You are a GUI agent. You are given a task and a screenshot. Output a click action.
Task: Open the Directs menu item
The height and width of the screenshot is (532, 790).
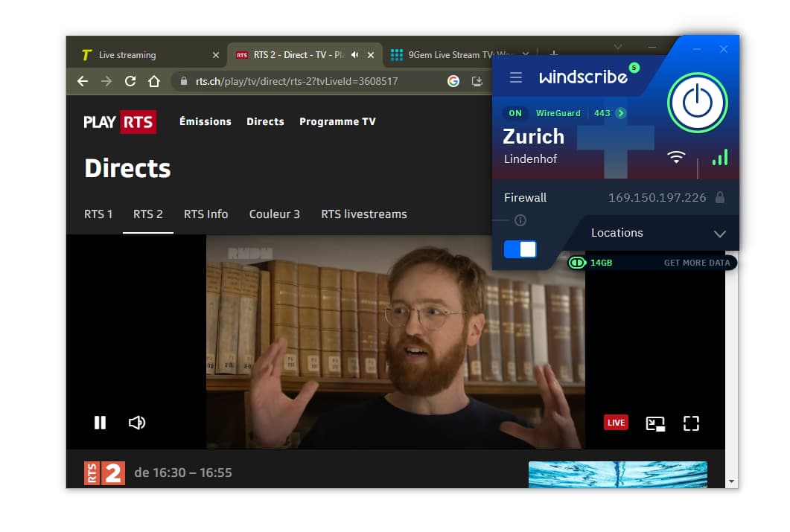pyautogui.click(x=265, y=122)
